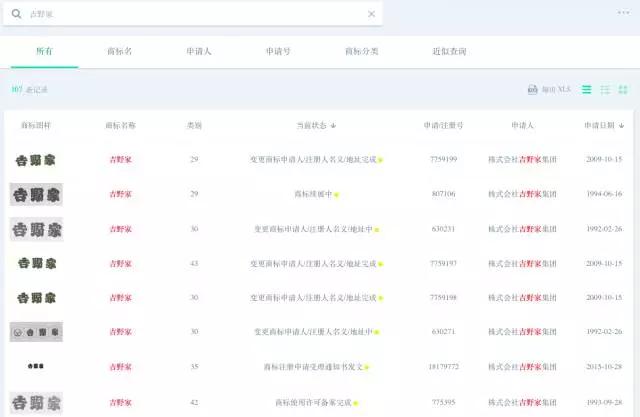The width and height of the screenshot is (640, 417).
Task: Switch to the 近似查询 tab
Action: (x=449, y=51)
